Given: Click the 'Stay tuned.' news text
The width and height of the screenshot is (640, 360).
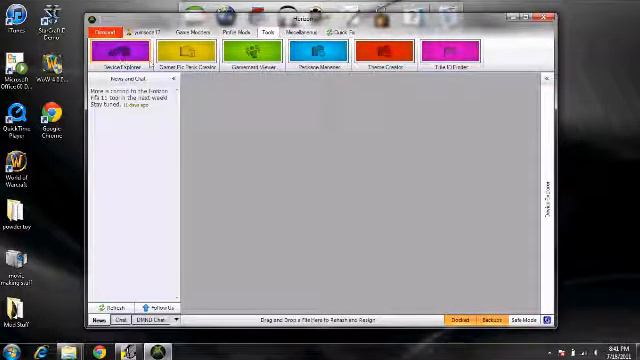Looking at the screenshot, I should point(106,104).
